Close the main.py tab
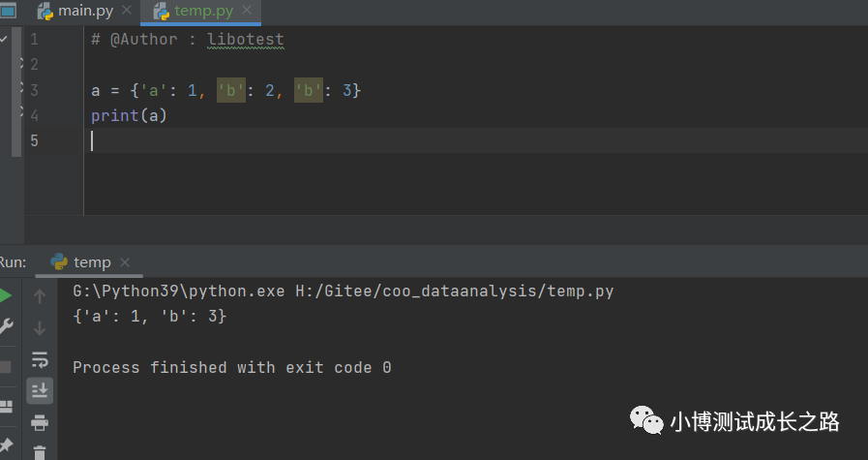This screenshot has width=868, height=460. 127,10
